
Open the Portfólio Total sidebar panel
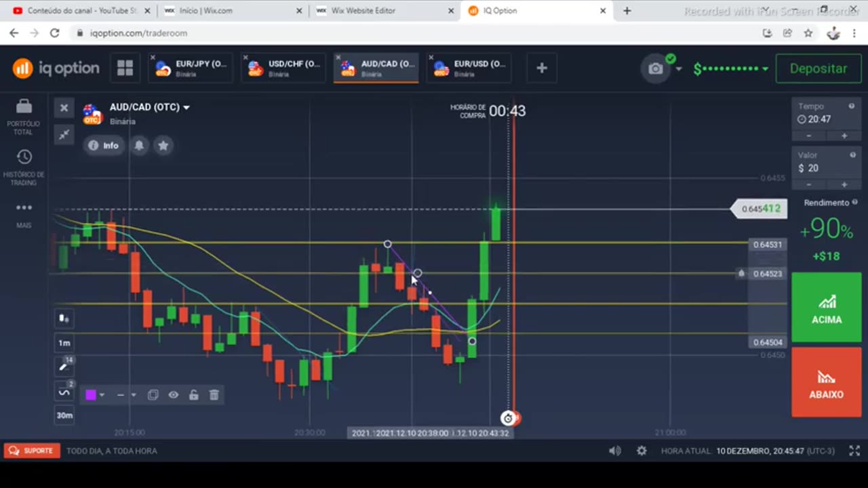point(24,116)
